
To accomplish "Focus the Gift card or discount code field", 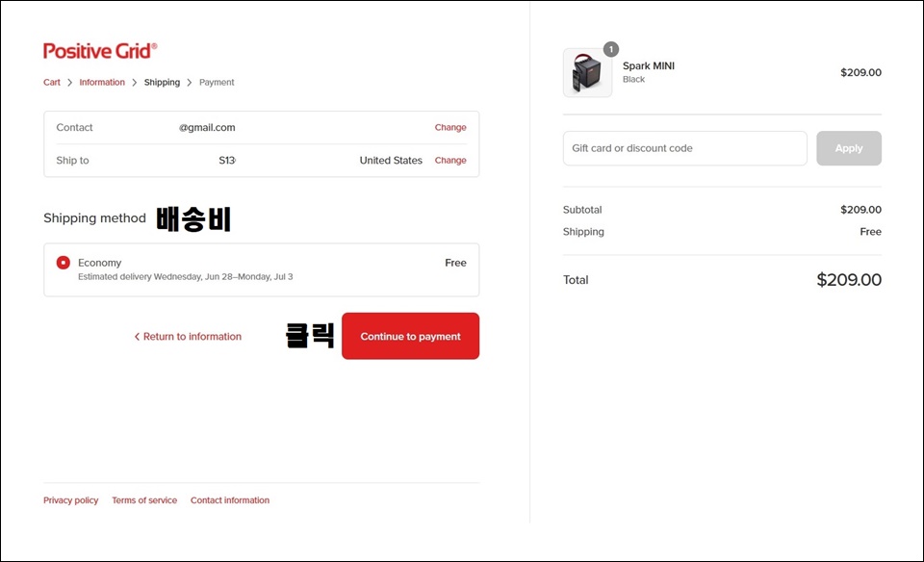I will [x=684, y=148].
